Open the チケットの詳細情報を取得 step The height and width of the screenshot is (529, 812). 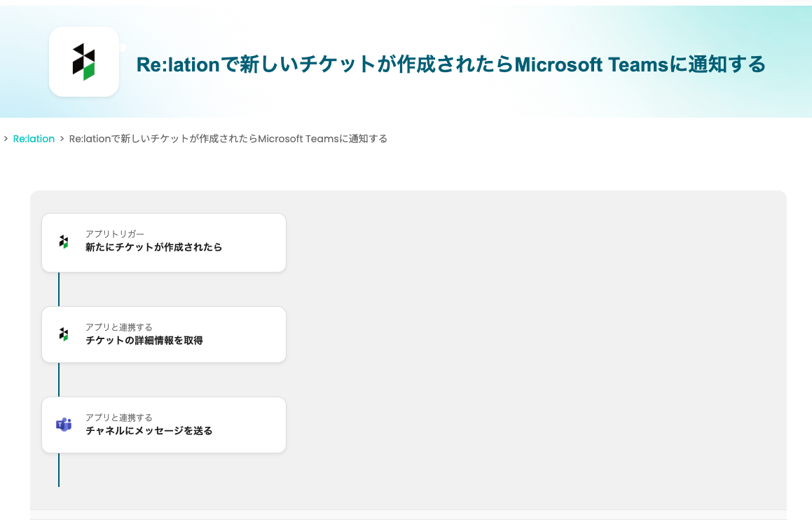coord(144,341)
